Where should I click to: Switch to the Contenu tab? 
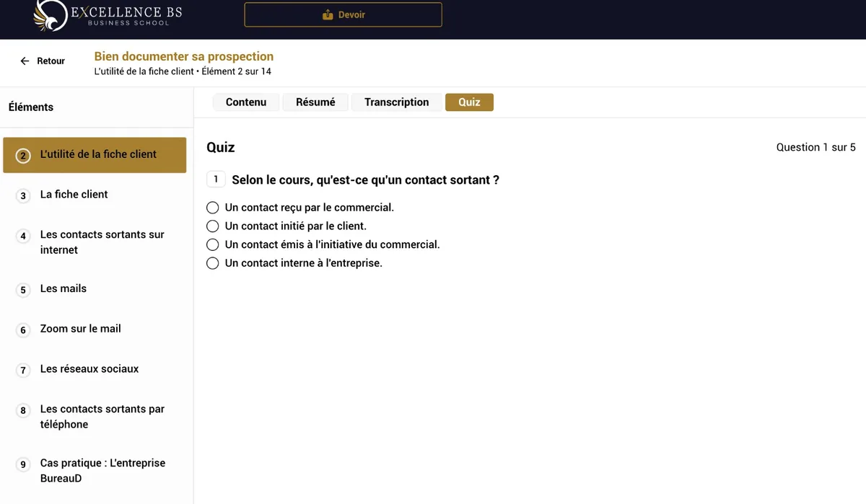point(246,102)
